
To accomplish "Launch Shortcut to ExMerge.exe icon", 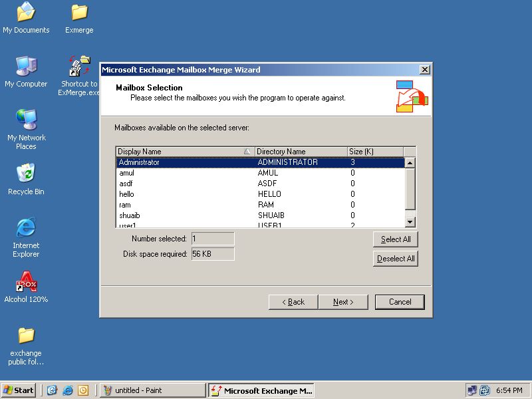I will coord(79,76).
